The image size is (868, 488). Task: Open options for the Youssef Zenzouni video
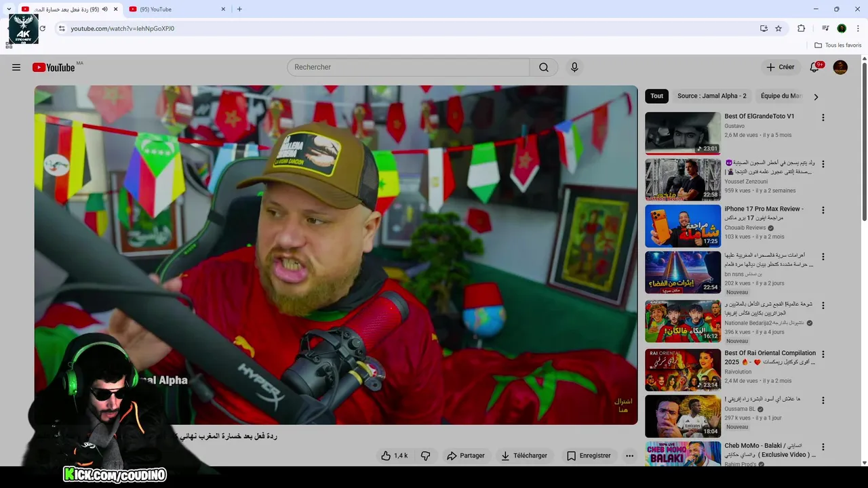823,164
